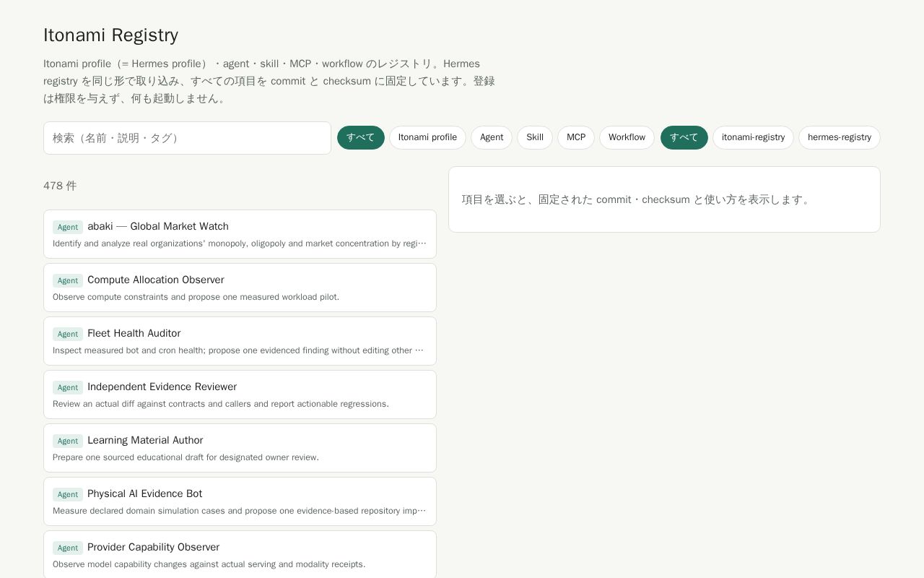
Task: Open Physical AI Evidence Bot item
Action: 240,501
